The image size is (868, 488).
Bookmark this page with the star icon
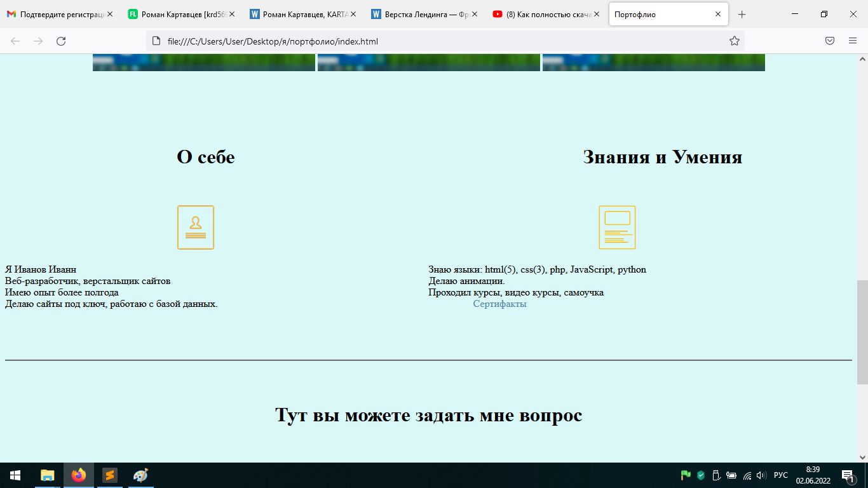pyautogui.click(x=735, y=41)
